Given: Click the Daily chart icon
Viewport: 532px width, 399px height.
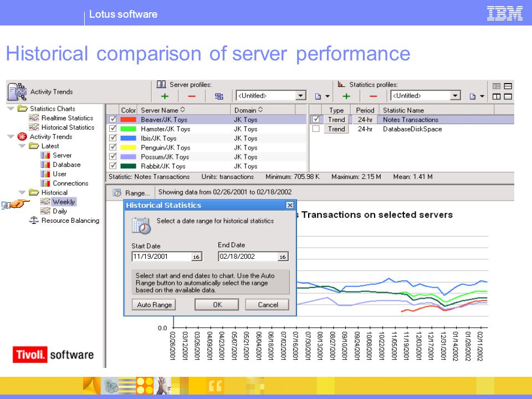Looking at the screenshot, I should (x=45, y=211).
